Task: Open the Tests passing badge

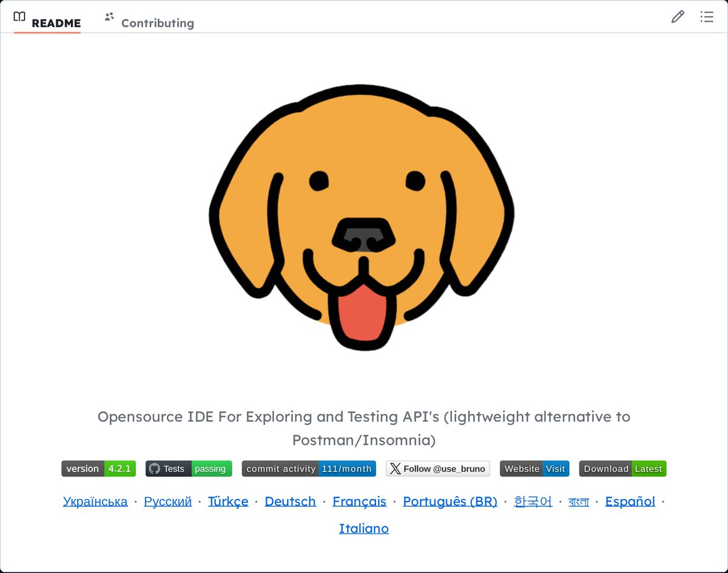Action: point(189,469)
